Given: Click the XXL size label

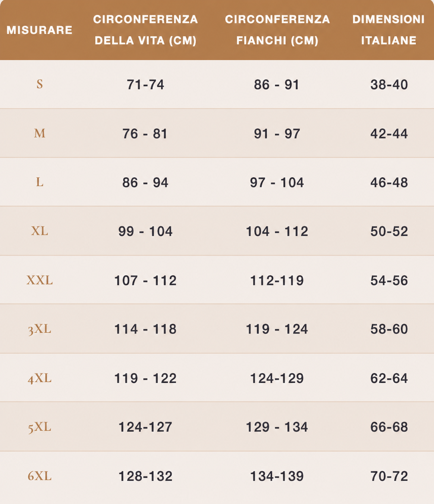Looking at the screenshot, I should 40,280.
